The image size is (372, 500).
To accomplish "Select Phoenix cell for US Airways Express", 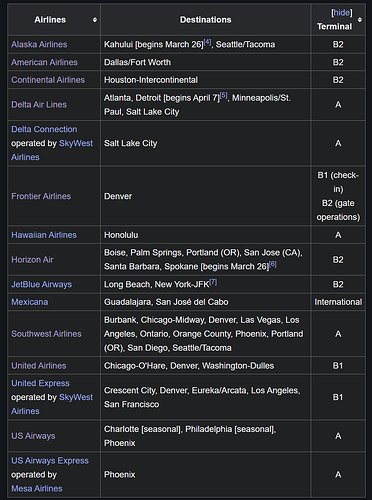I will coord(206,475).
